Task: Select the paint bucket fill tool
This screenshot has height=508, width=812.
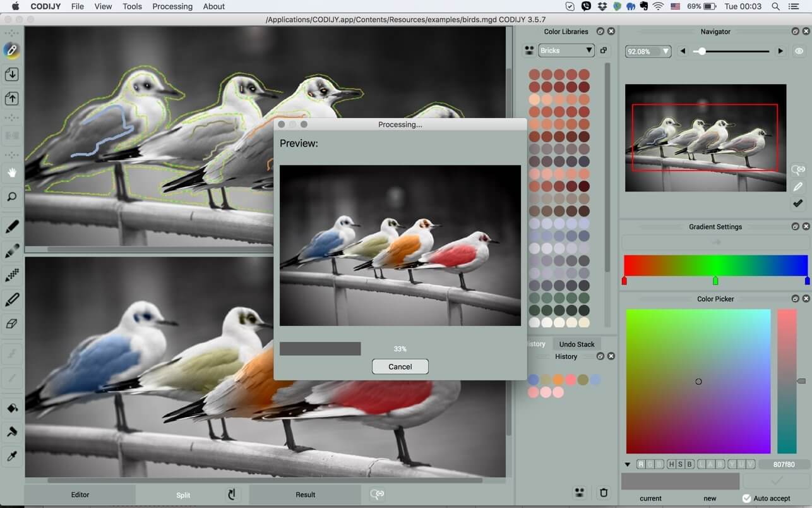Action: point(11,408)
